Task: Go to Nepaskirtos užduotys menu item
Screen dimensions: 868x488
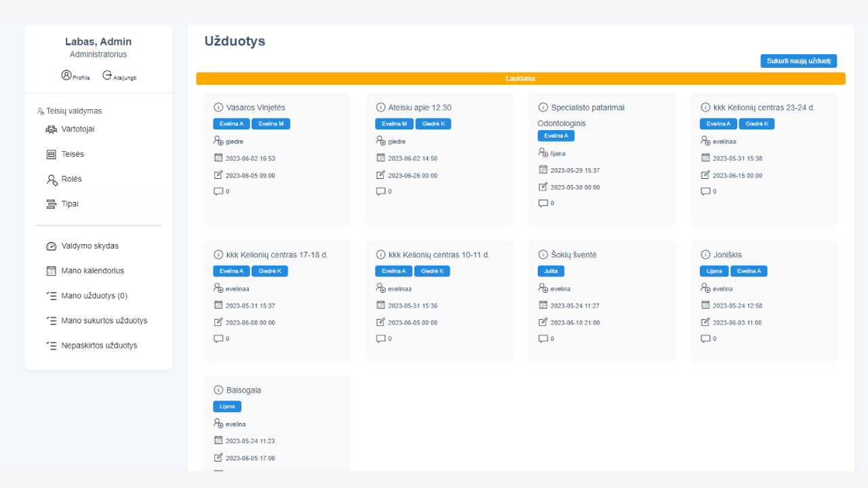Action: (99, 346)
